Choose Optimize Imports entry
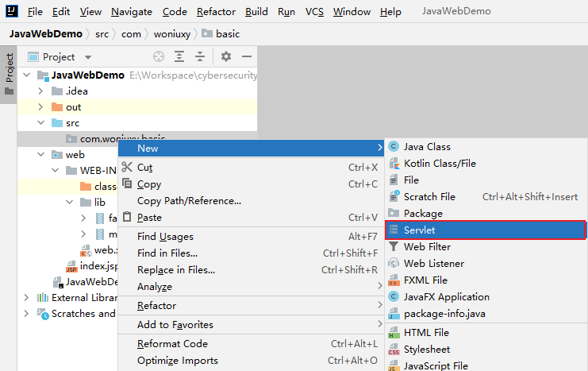The width and height of the screenshot is (588, 371). [x=251, y=361]
